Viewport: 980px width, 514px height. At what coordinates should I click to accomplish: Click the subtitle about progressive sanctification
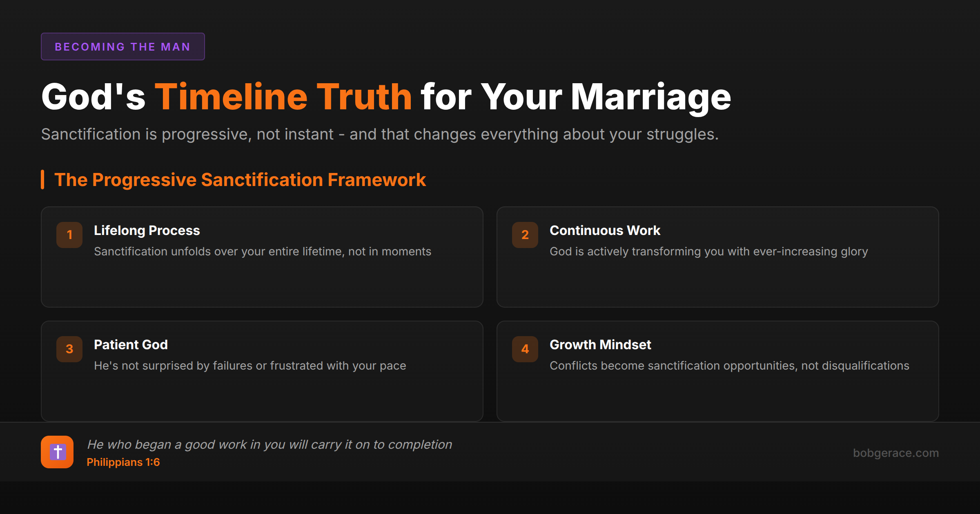coord(380,134)
